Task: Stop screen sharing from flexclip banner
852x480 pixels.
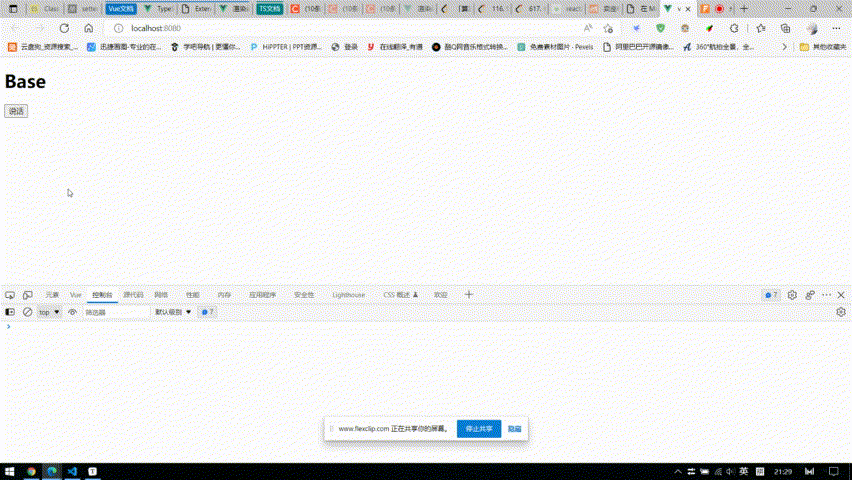Action: click(x=479, y=429)
